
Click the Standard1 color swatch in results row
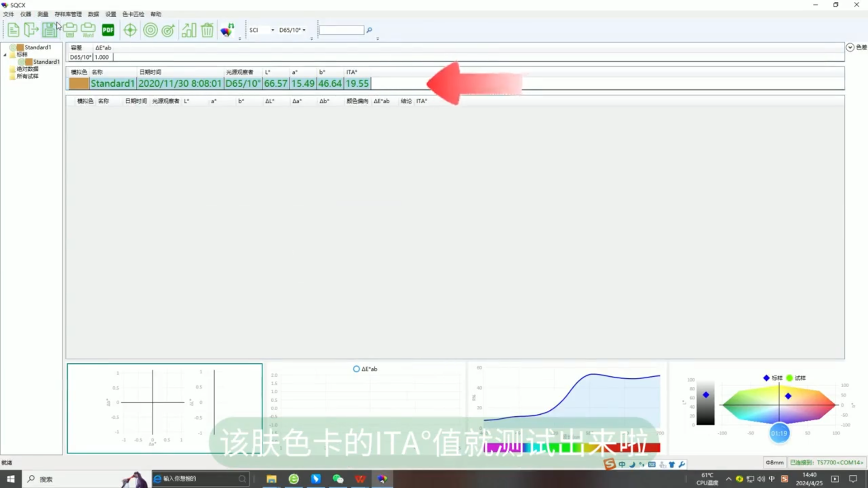pos(78,83)
